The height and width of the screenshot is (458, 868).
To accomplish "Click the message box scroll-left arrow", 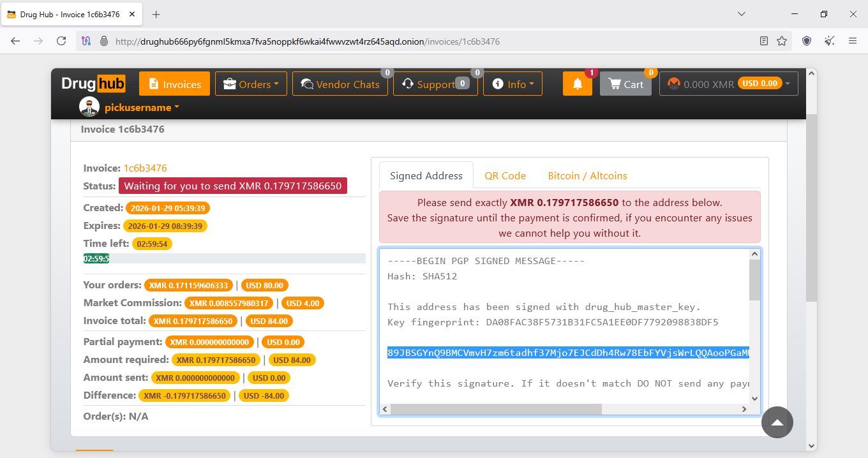I will click(385, 409).
